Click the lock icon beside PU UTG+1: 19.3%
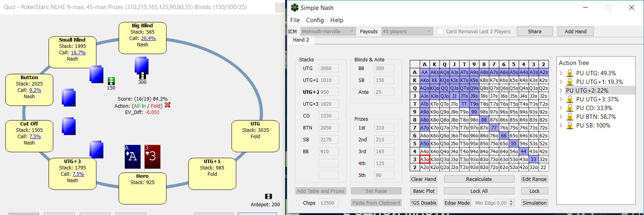The width and height of the screenshot is (644, 215). [570, 82]
